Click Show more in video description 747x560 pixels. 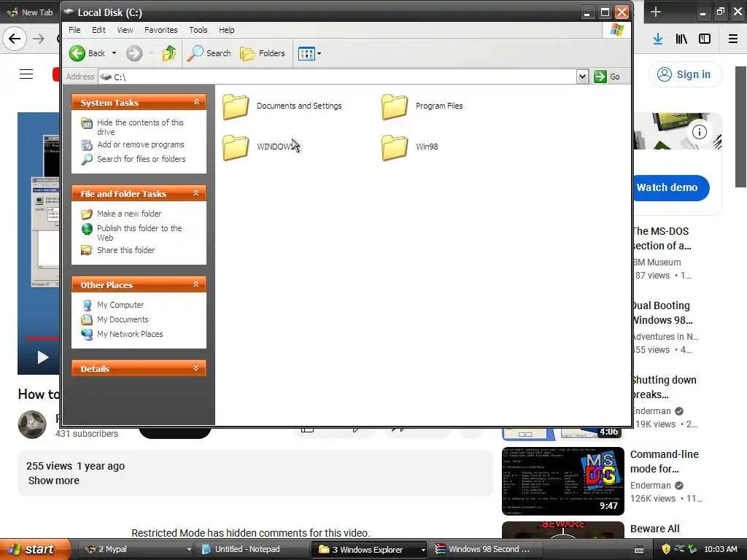pos(54,481)
